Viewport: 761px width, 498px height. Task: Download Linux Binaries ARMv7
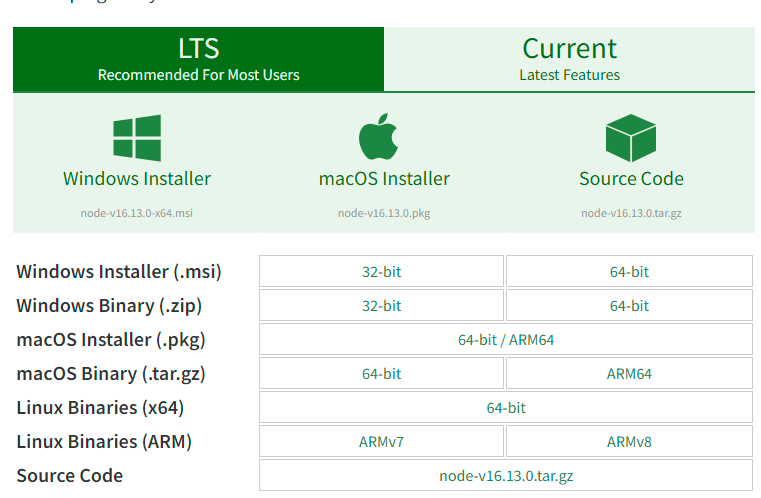pyautogui.click(x=381, y=441)
